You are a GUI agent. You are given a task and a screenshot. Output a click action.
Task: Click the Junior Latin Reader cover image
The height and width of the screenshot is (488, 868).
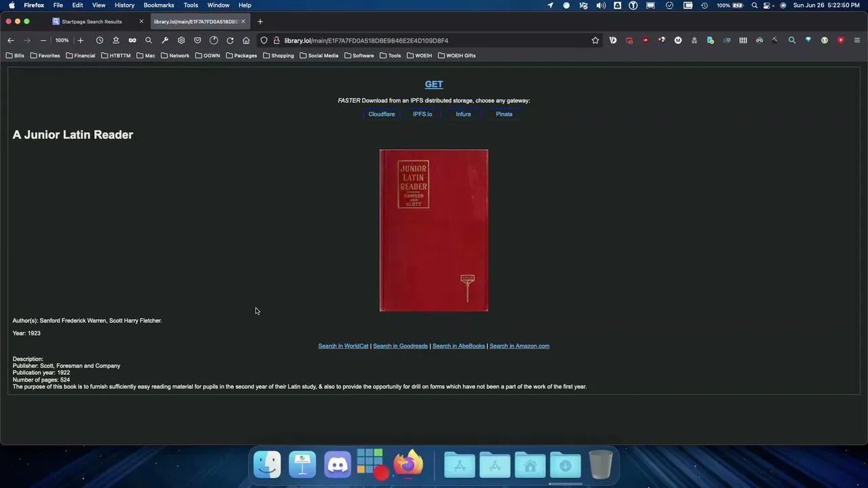(x=434, y=230)
